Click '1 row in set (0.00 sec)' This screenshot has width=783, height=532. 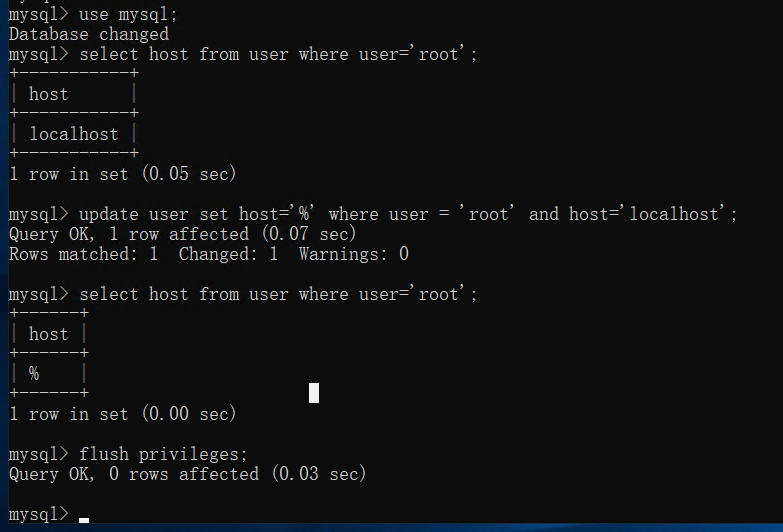122,414
